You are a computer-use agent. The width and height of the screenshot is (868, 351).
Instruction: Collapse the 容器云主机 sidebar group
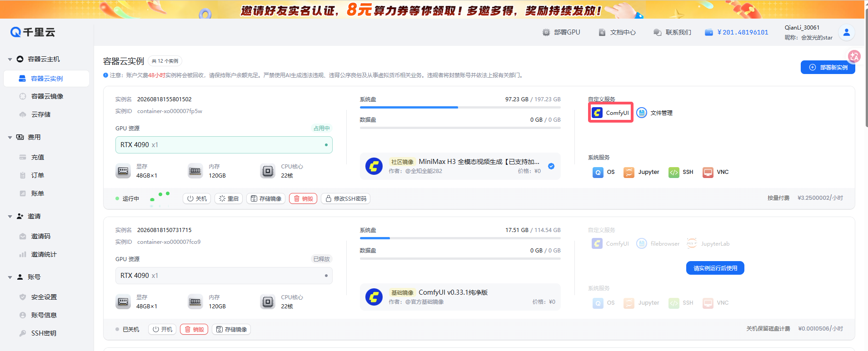(10, 59)
